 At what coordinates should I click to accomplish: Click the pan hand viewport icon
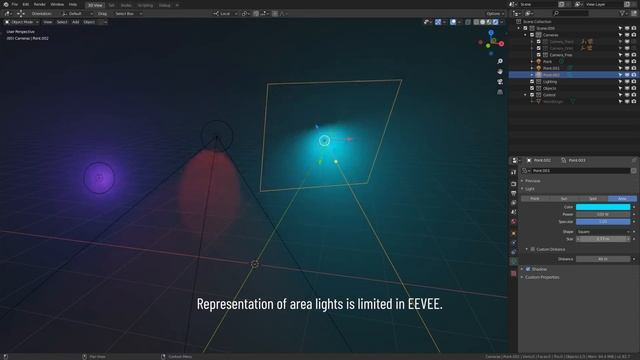(x=500, y=71)
